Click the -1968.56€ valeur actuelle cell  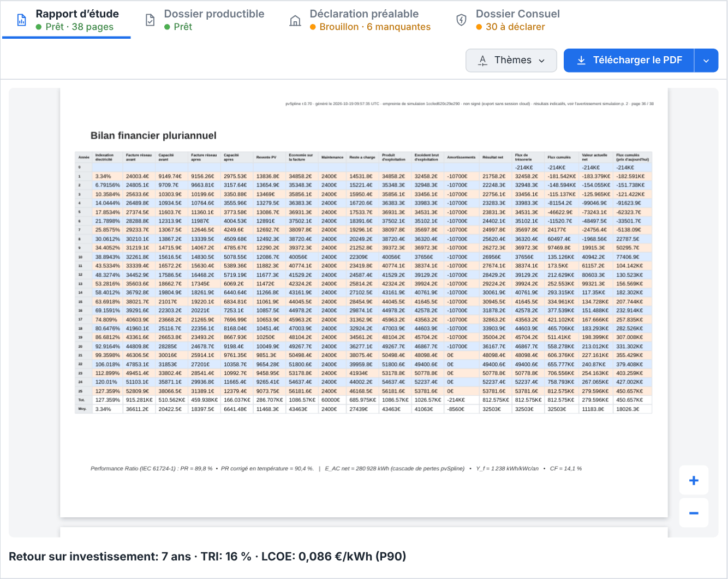click(596, 239)
